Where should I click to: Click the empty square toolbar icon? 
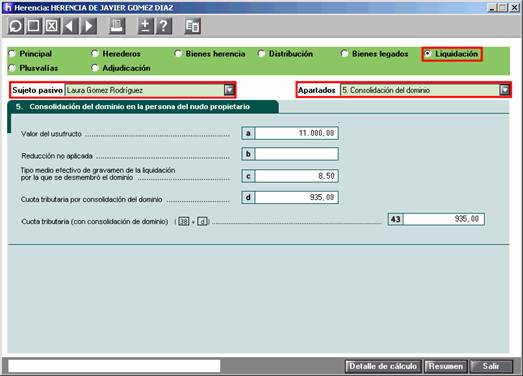coord(34,26)
